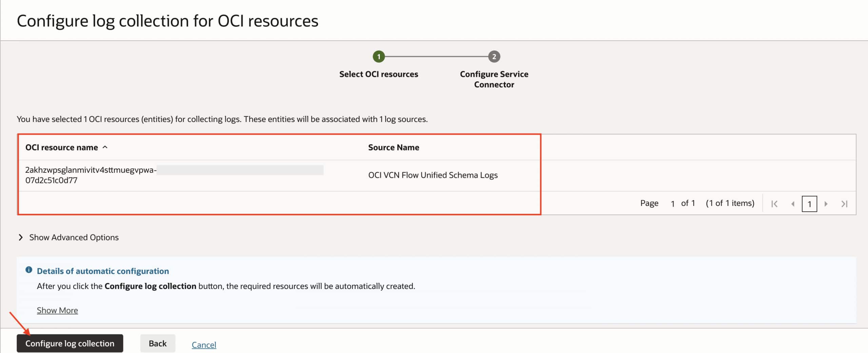The image size is (868, 353).
Task: Expand Show Advanced Options
Action: pyautogui.click(x=68, y=237)
